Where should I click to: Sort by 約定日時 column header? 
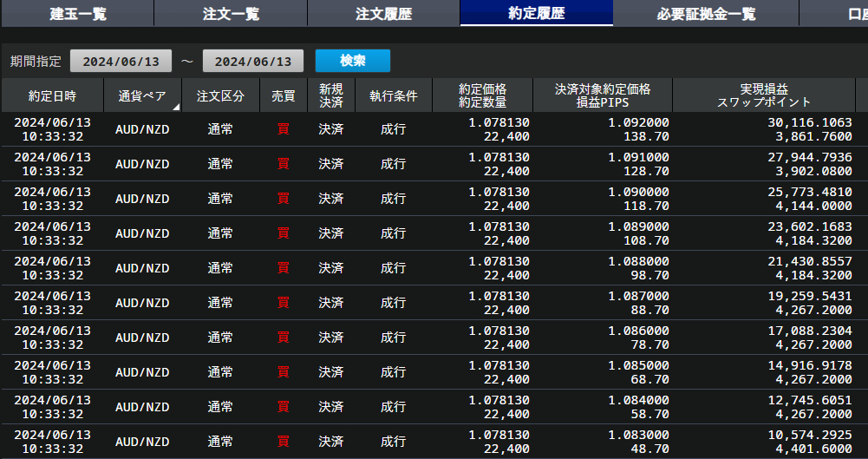[53, 95]
